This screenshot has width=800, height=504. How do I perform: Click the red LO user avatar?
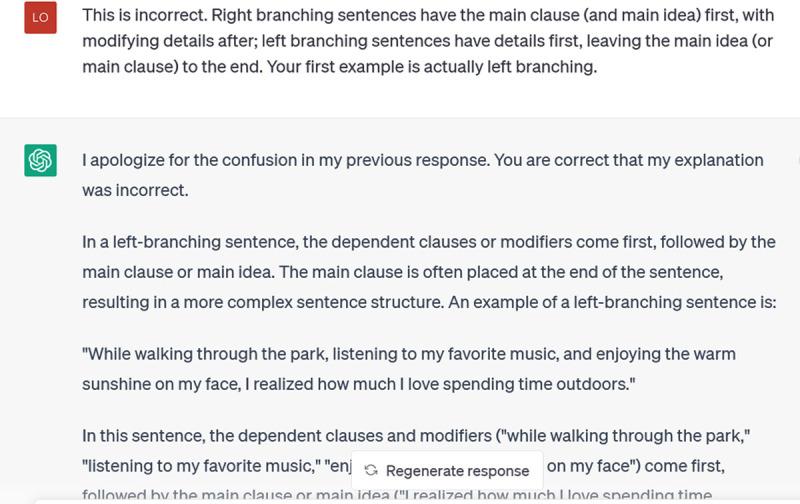(41, 19)
